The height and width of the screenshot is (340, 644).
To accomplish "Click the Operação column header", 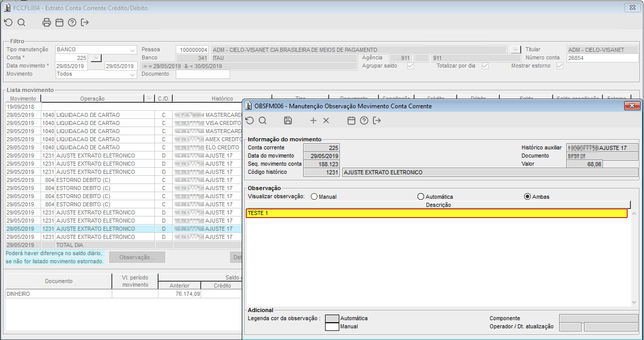I will [92, 99].
